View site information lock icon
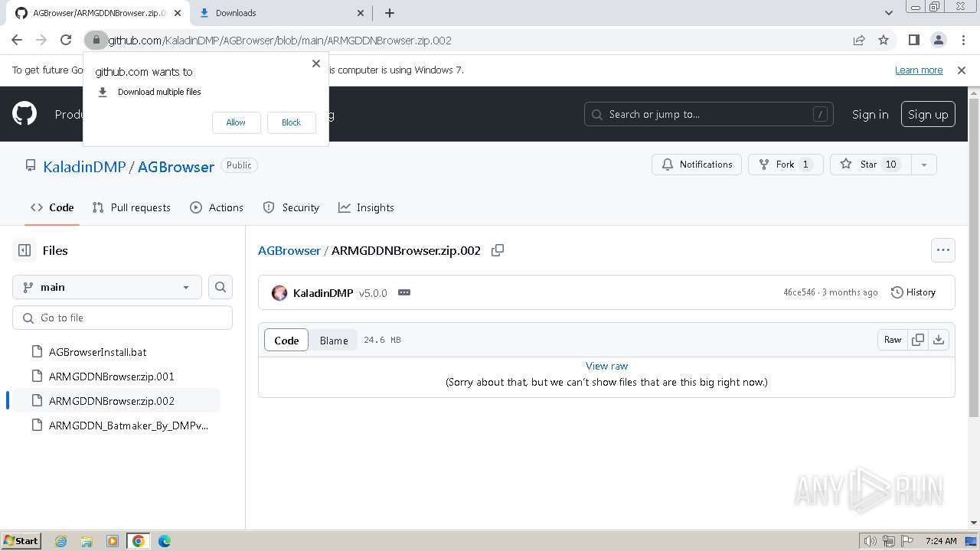The width and height of the screenshot is (980, 551). pyautogui.click(x=96, y=40)
